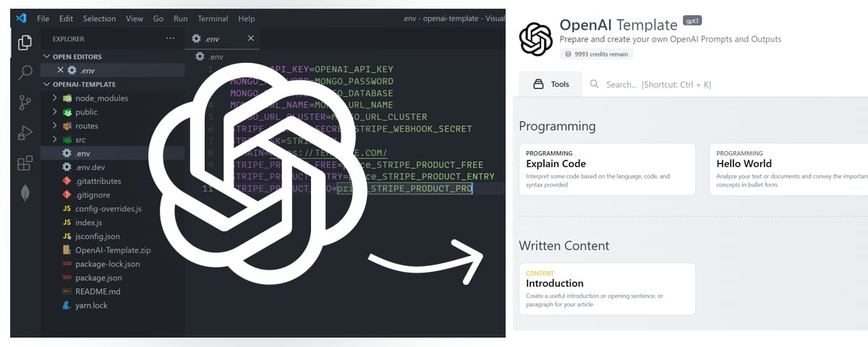Select .env file in the explorer tree
868x347 pixels.
[112, 153]
